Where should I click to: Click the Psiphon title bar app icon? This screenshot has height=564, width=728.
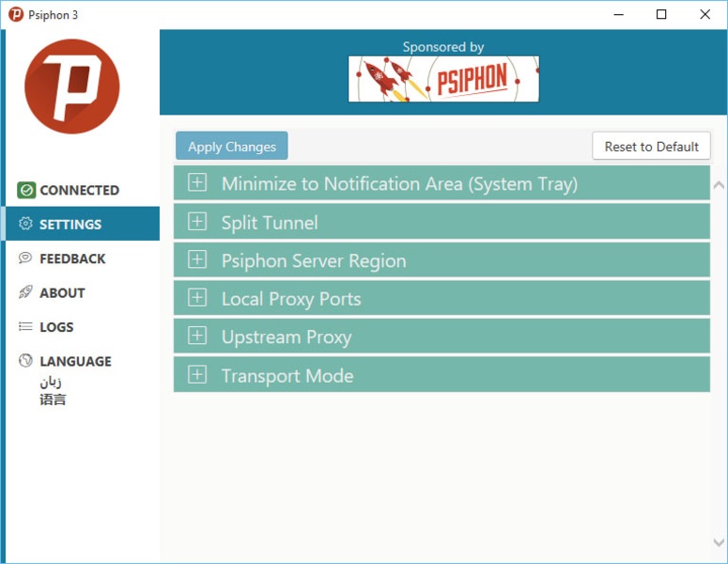pos(15,14)
